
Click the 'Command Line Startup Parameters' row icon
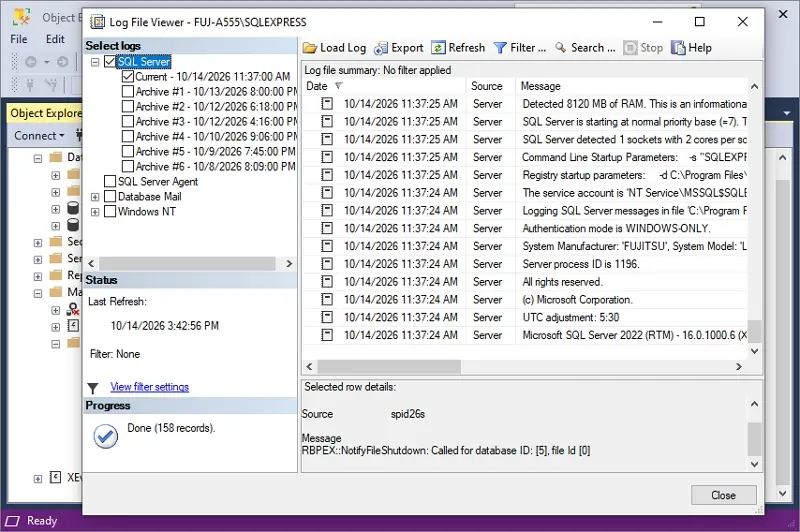pyautogui.click(x=327, y=157)
